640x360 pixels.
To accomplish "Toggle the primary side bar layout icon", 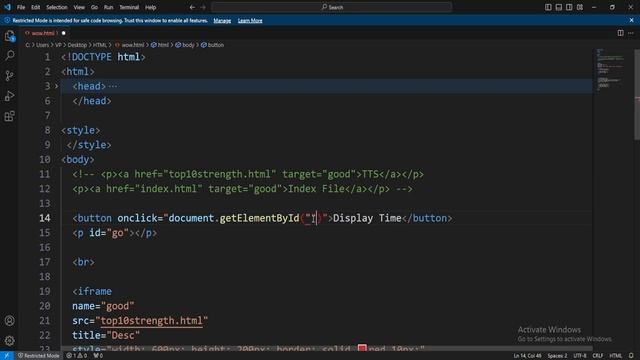I will coord(548,7).
